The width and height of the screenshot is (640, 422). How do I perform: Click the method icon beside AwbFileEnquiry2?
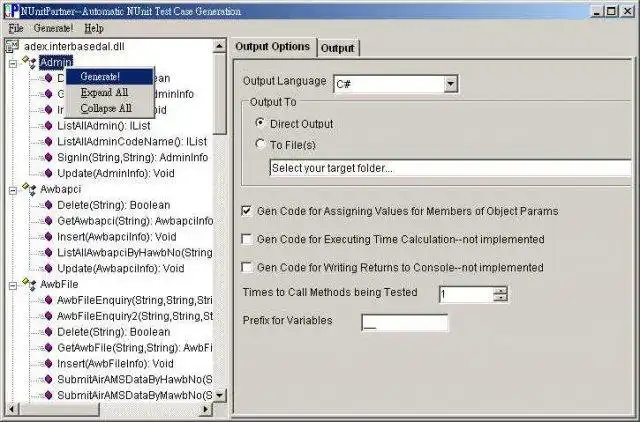coord(48,316)
